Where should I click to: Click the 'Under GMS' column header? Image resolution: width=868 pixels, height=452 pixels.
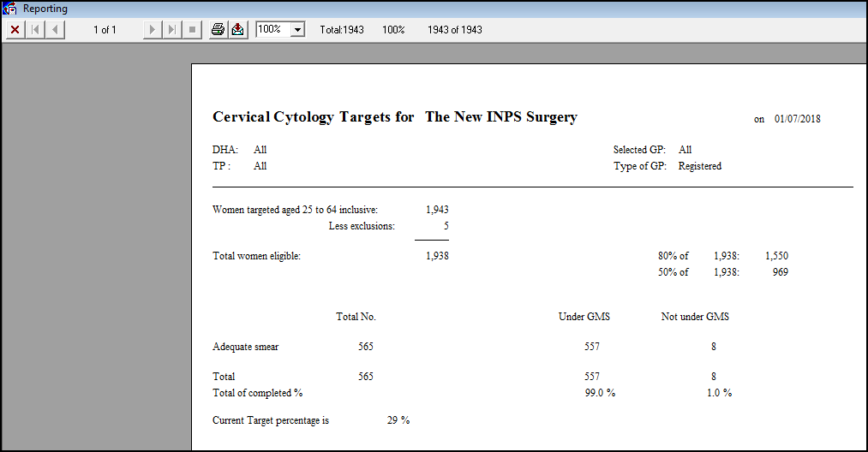pyautogui.click(x=584, y=317)
